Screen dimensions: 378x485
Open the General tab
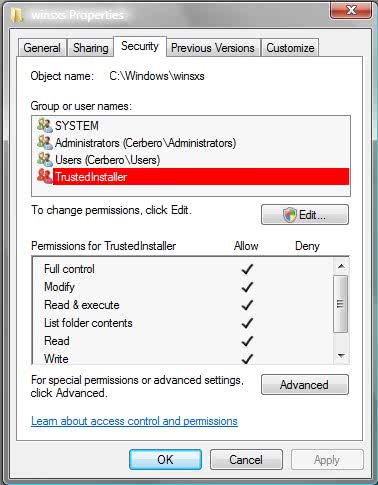[x=42, y=48]
